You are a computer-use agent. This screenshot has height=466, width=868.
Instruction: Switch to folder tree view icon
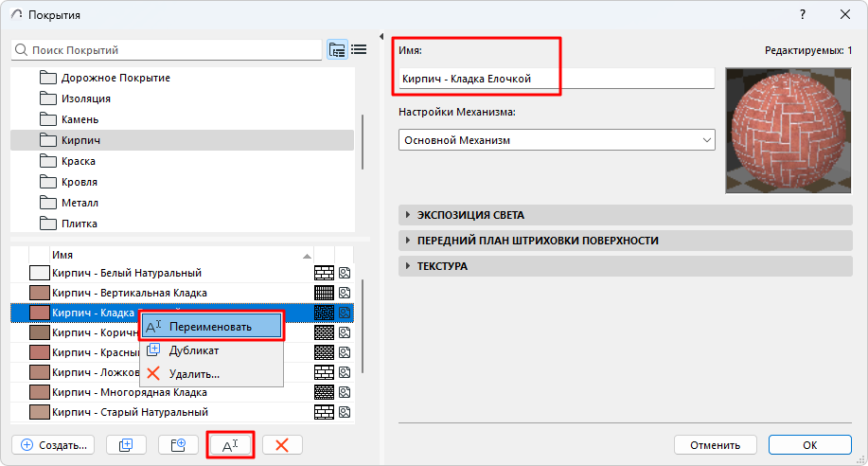(337, 50)
